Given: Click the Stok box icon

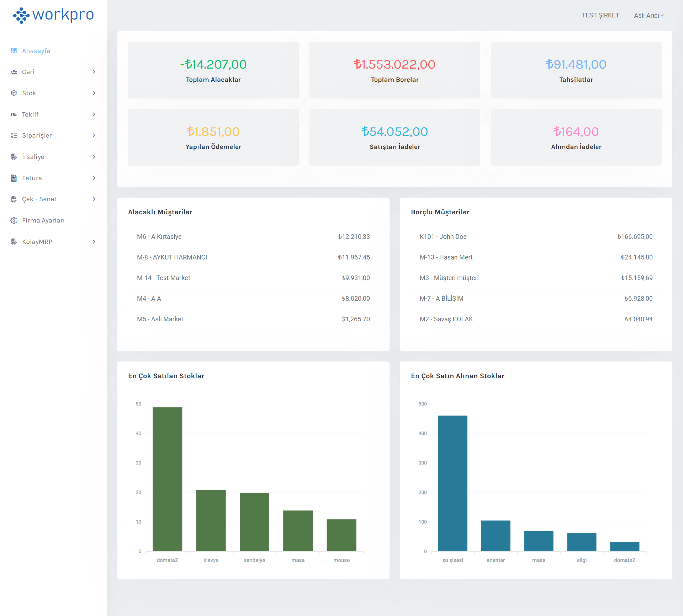Looking at the screenshot, I should pyautogui.click(x=14, y=93).
